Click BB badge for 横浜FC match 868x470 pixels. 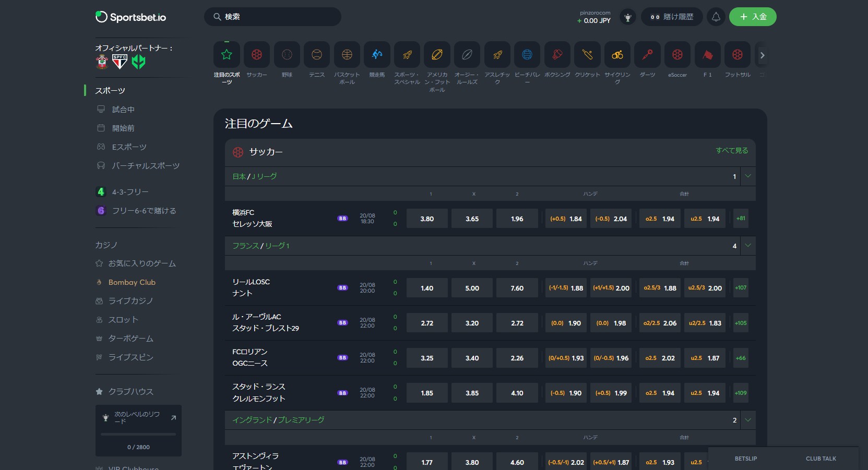[x=342, y=219]
